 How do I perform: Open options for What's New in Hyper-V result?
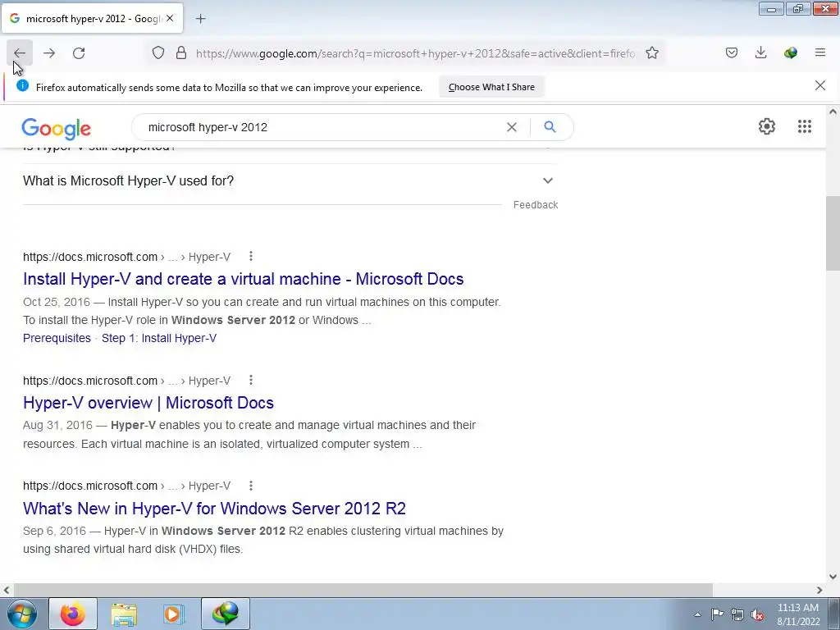click(251, 486)
